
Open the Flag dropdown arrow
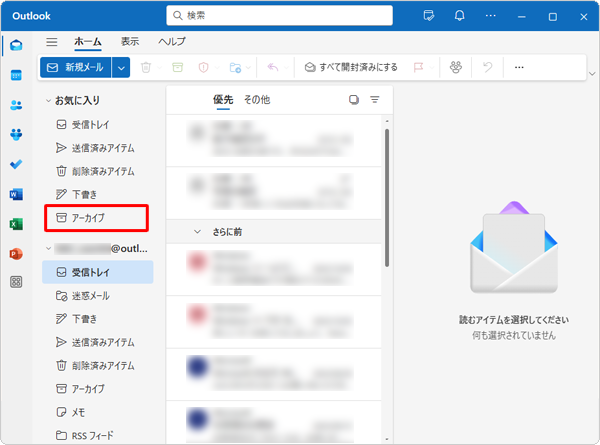coord(432,68)
